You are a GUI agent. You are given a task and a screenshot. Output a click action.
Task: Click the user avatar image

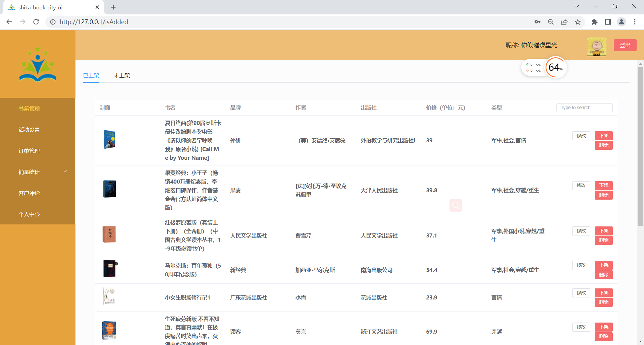[x=597, y=47]
